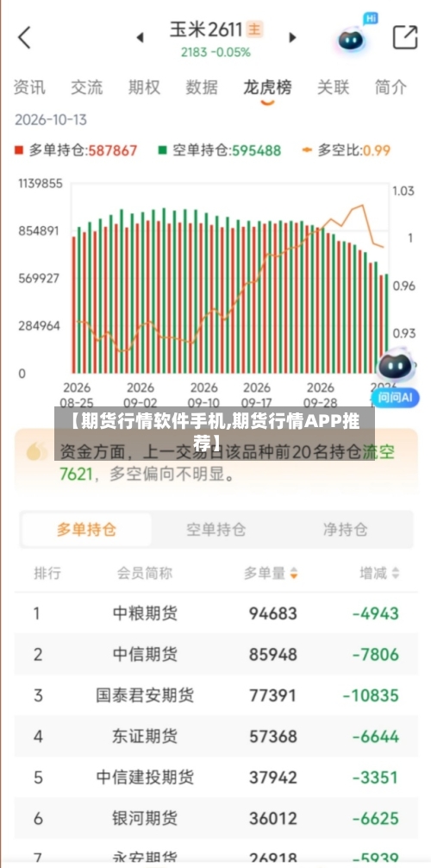The width and height of the screenshot is (431, 868).
Task: Open 中信期货 row
Action: tap(215, 654)
